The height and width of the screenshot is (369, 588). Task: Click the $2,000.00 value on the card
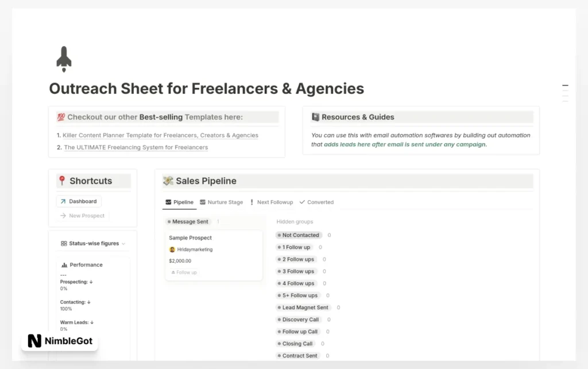180,260
